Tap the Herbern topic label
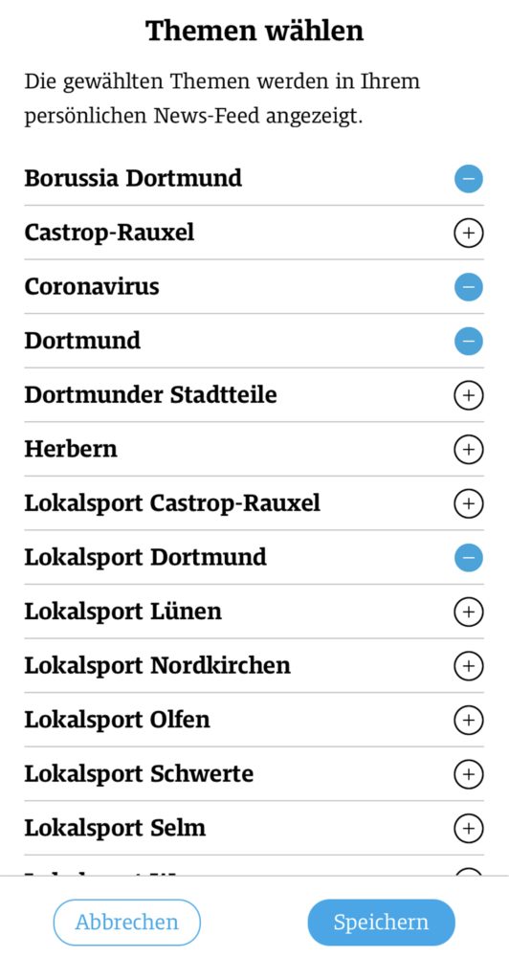Screen dimensions: 509x980 71,450
